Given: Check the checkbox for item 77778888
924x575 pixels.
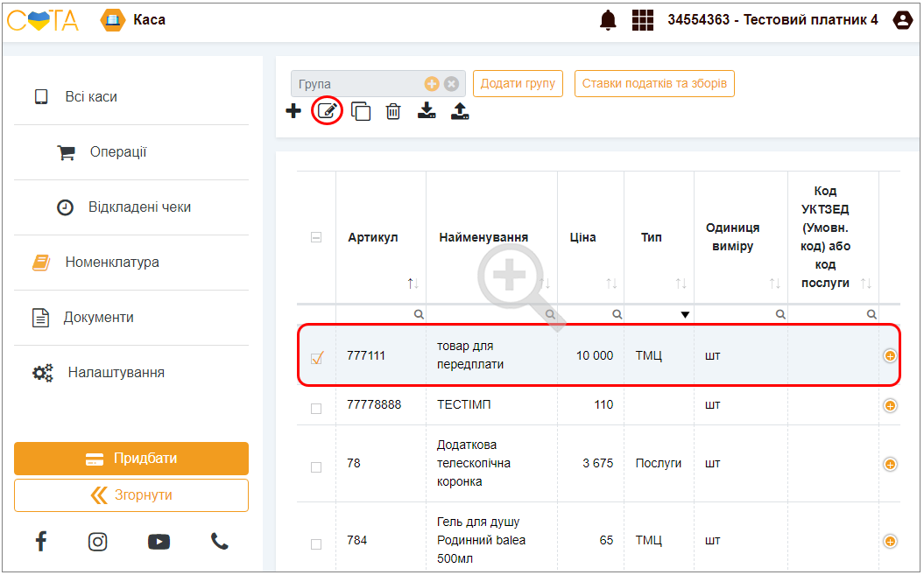Looking at the screenshot, I should pyautogui.click(x=316, y=408).
